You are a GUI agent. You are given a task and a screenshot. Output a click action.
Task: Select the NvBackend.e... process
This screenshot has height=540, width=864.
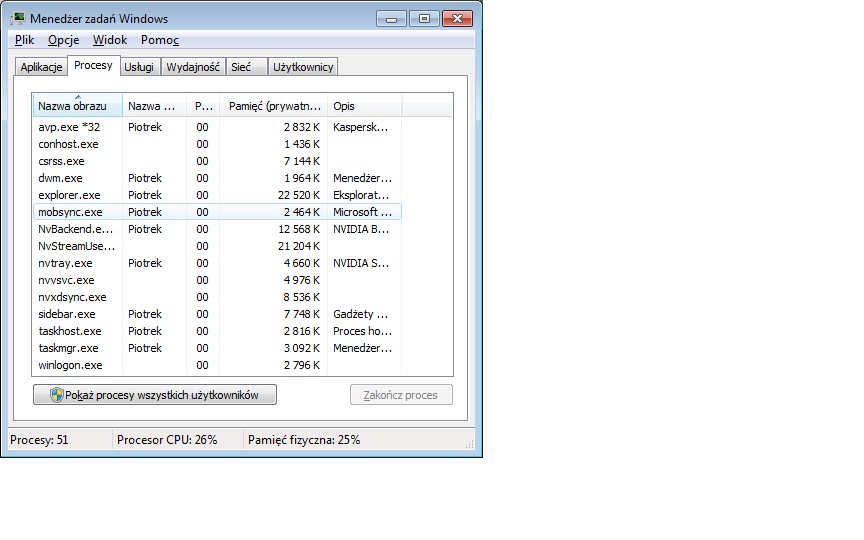click(x=217, y=229)
